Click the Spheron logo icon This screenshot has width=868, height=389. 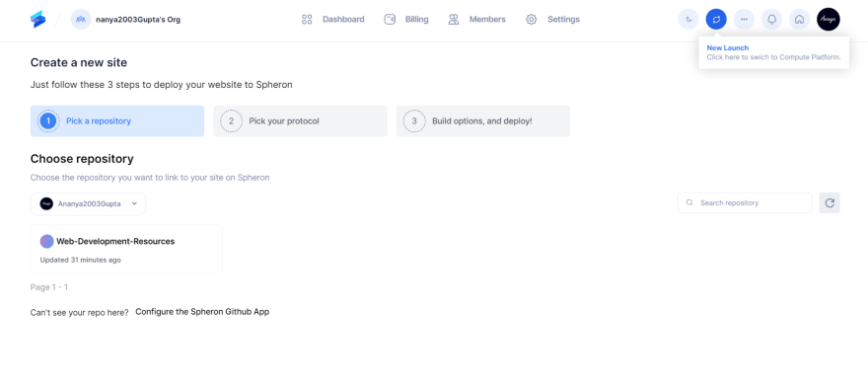(x=38, y=20)
